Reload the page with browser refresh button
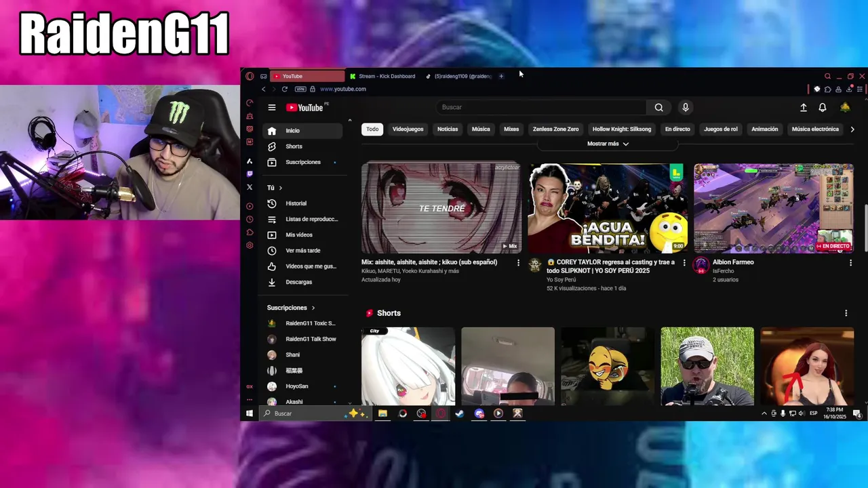This screenshot has width=868, height=488. tap(284, 89)
